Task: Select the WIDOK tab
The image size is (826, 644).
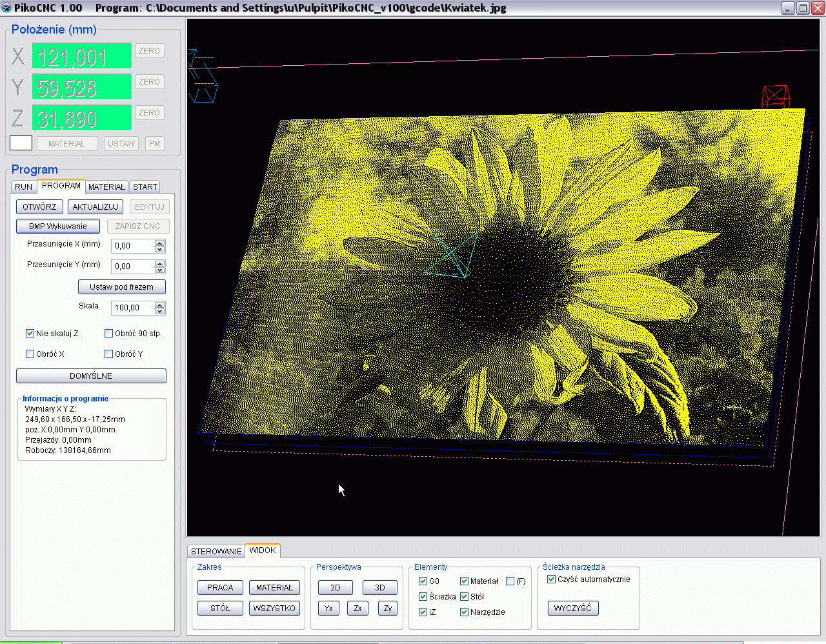Action: pos(263,550)
